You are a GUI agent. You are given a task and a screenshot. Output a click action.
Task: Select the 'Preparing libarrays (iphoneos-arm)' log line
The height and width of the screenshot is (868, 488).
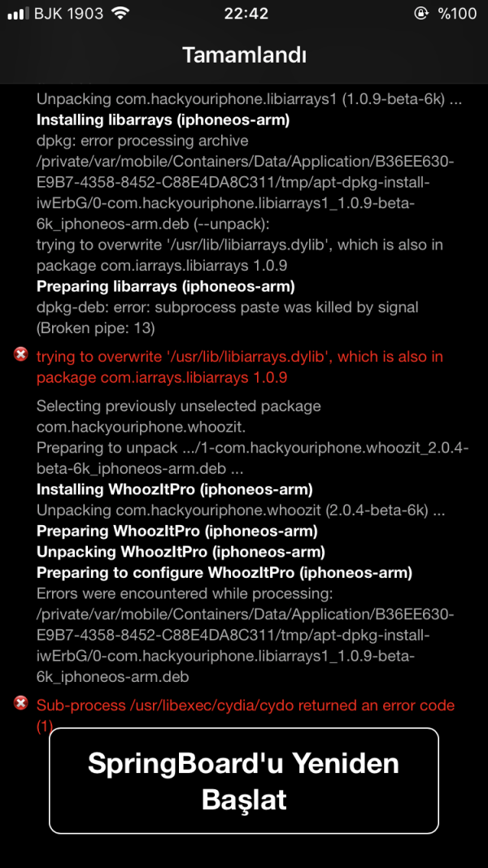tap(163, 286)
